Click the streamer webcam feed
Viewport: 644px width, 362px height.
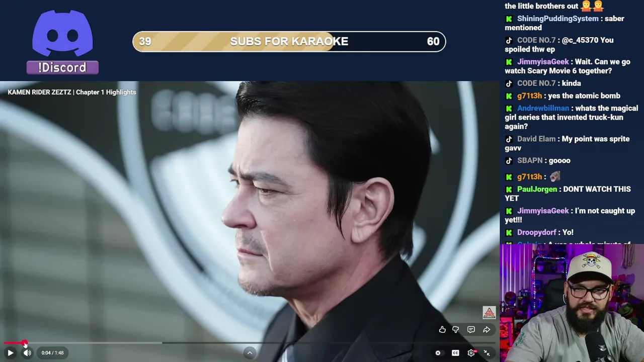point(572,303)
